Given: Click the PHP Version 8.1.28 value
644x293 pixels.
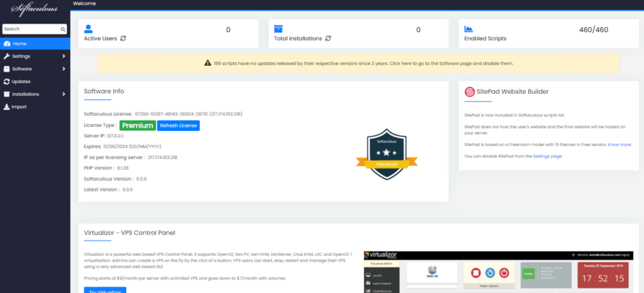Looking at the screenshot, I should tap(124, 168).
